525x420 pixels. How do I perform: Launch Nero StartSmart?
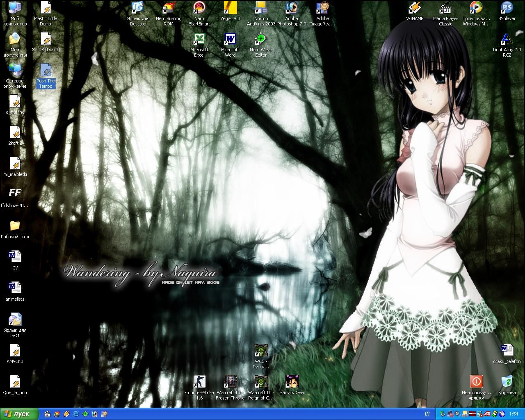pyautogui.click(x=199, y=14)
